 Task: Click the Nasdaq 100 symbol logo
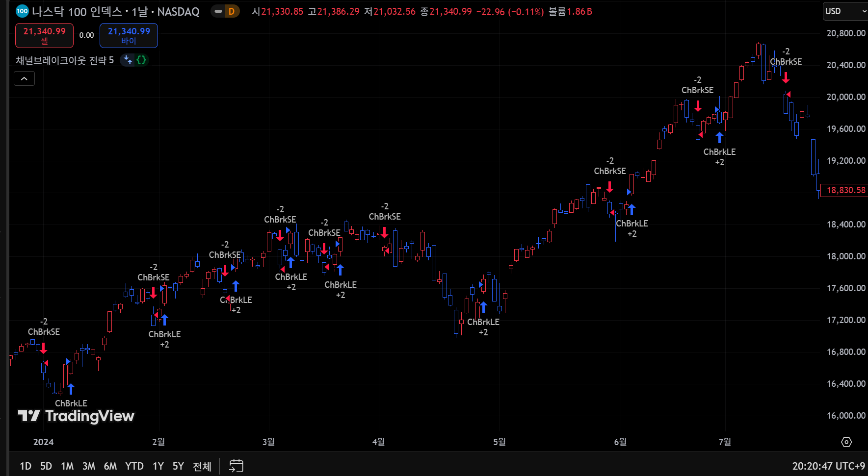(x=22, y=11)
